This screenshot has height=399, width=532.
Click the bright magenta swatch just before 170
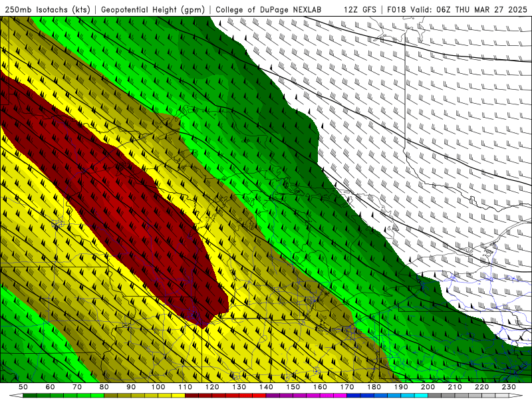pyautogui.click(x=340, y=396)
